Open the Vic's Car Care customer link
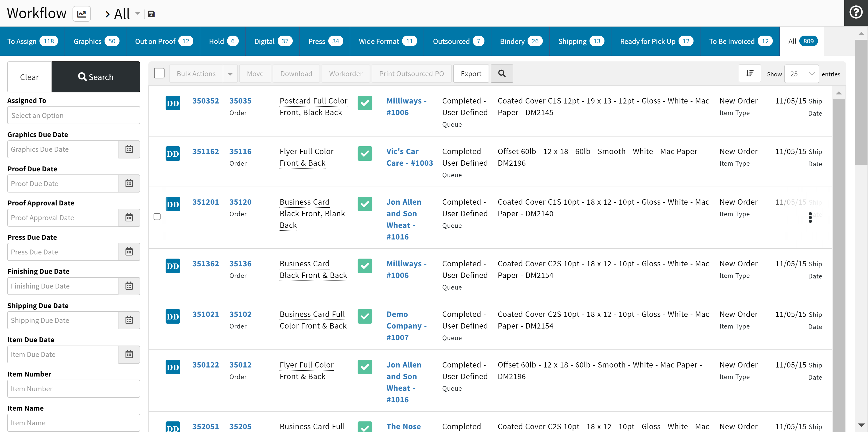This screenshot has height=432, width=868. click(409, 157)
